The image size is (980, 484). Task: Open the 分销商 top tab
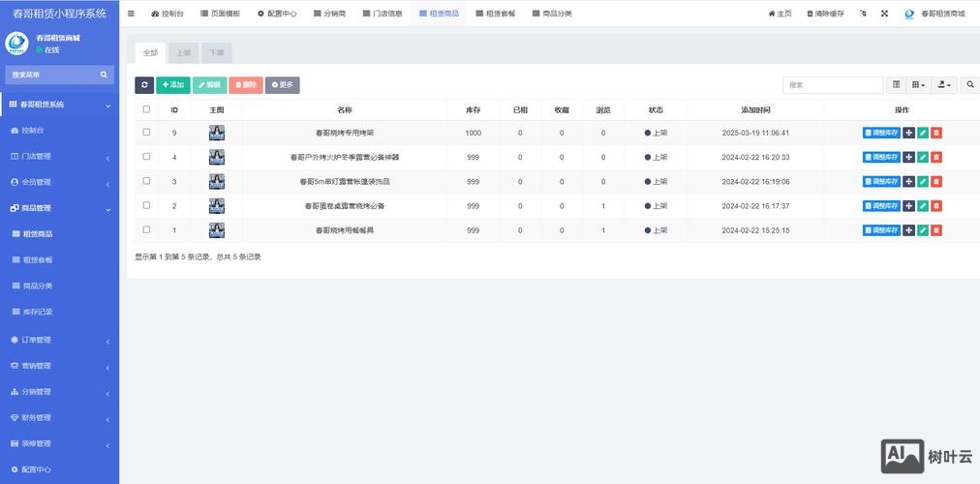point(329,14)
